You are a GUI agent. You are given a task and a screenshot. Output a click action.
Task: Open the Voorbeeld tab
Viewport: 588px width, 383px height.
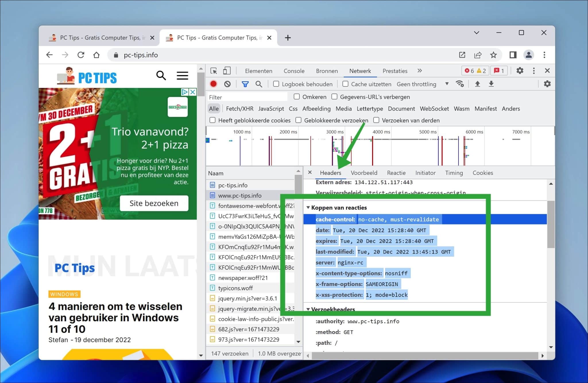(364, 173)
